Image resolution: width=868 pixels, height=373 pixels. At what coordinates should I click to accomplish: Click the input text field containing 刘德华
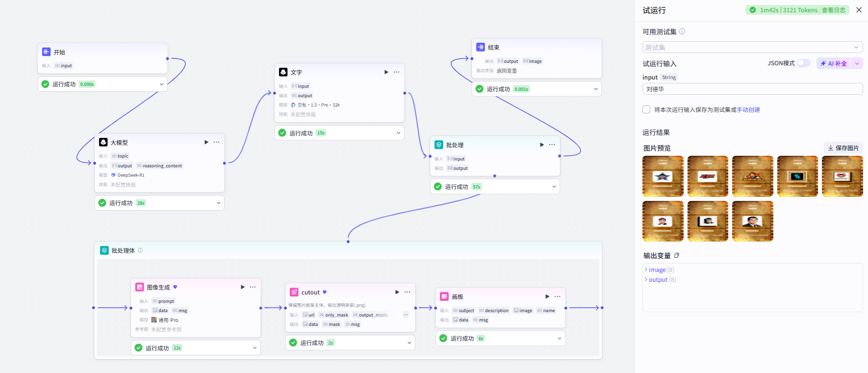[x=752, y=89]
